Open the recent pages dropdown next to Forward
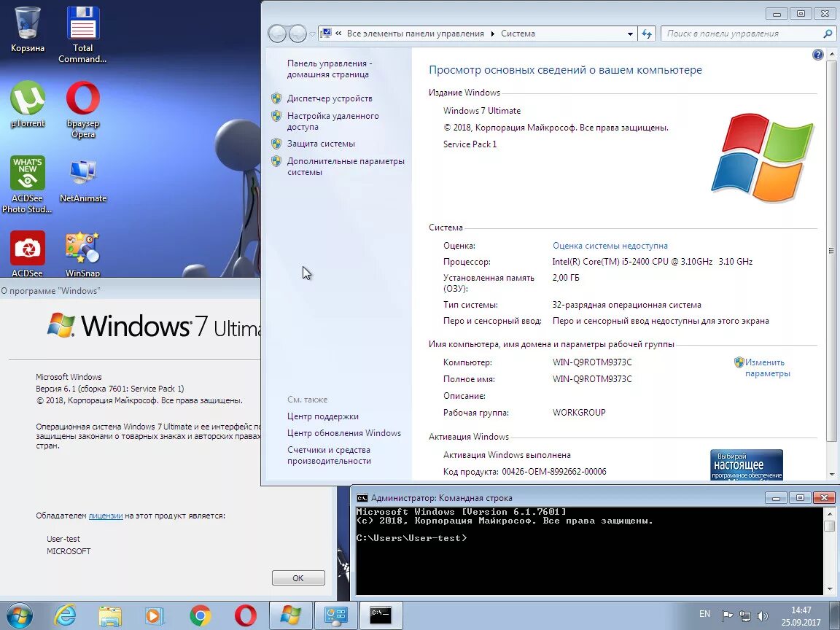This screenshot has height=630, width=840. point(312,34)
